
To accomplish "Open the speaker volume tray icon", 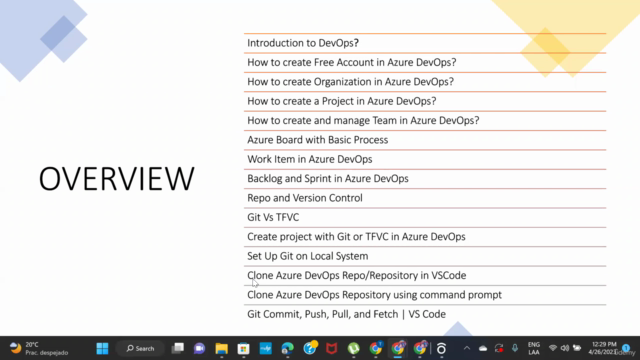I will (564, 348).
